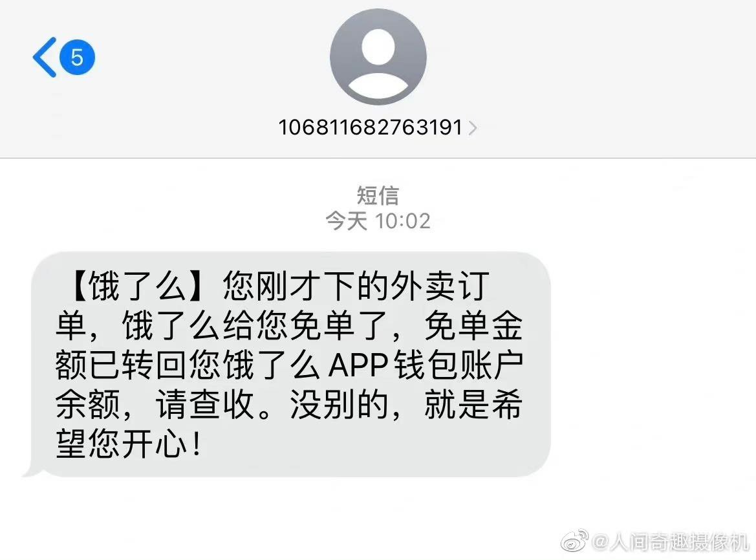
Task: Tap the phrase 没别的 in the message
Action: (x=339, y=404)
